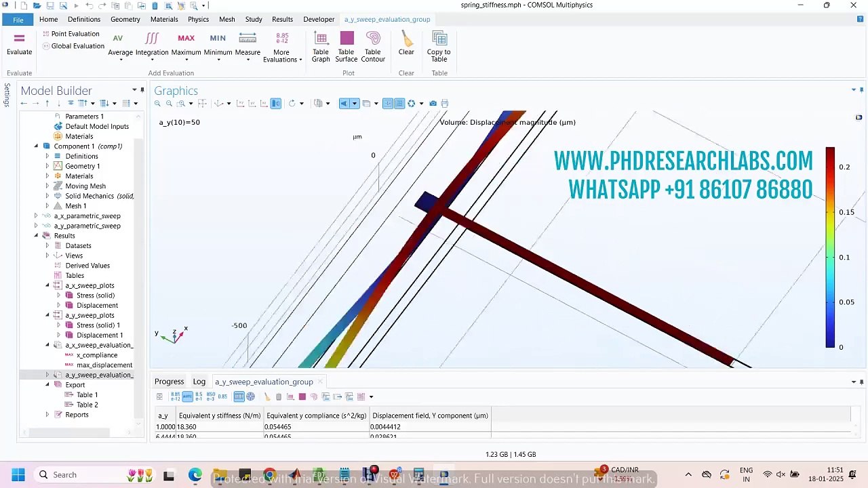Switch to the Mesh ribbon tab

pos(227,20)
